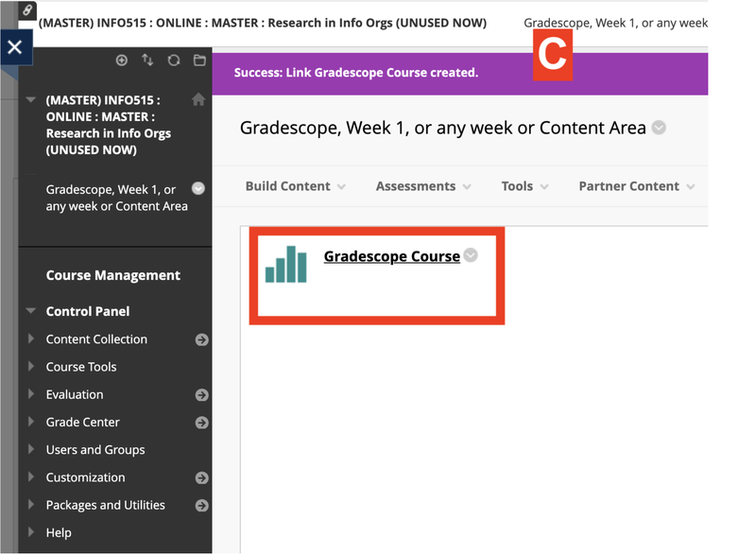Open the Gradescope Course link
Image resolution: width=756 pixels, height=555 pixels.
click(x=391, y=256)
